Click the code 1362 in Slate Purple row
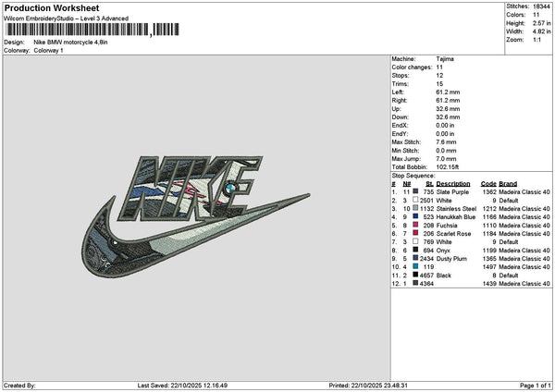 tap(489, 191)
